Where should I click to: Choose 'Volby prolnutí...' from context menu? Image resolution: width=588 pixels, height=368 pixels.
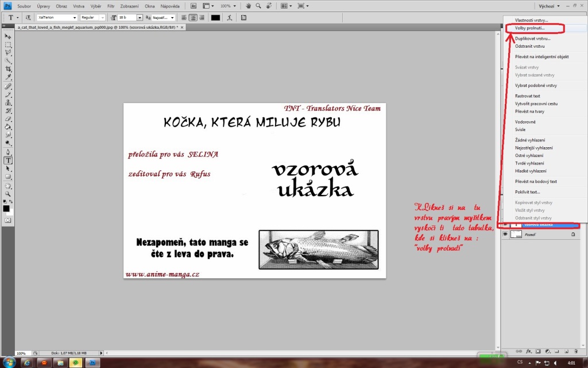click(529, 28)
